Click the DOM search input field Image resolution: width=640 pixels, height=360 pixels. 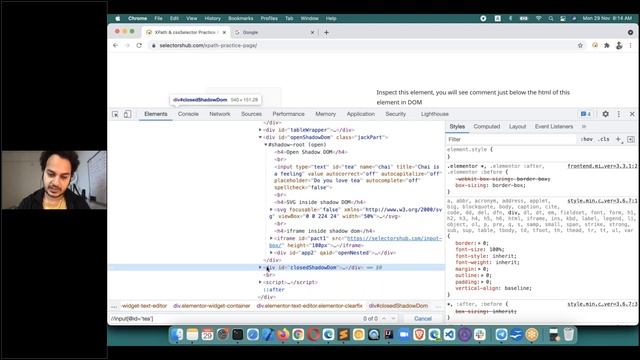235,318
